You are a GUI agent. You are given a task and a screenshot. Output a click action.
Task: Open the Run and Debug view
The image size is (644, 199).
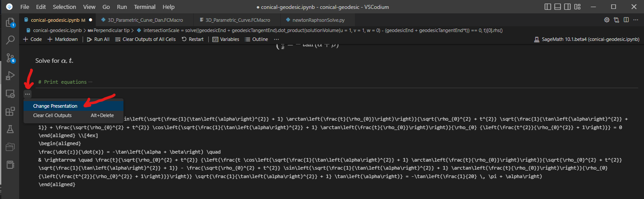tap(10, 76)
